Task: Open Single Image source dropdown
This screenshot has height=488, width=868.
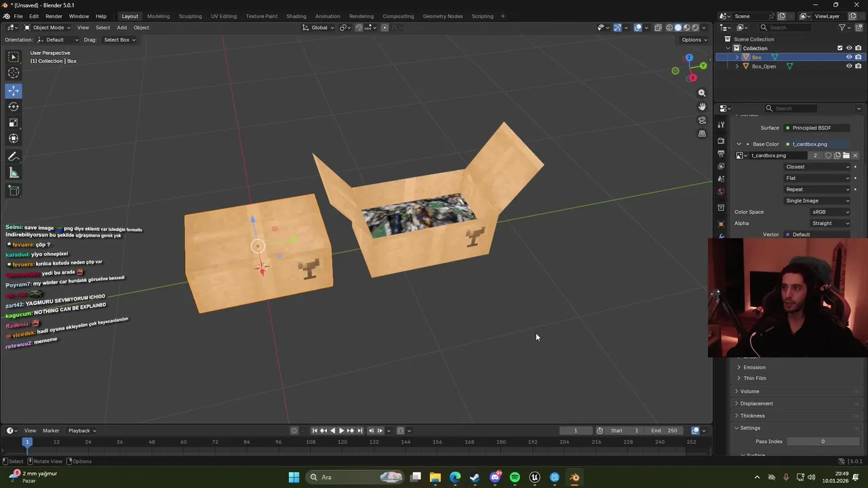Action: (817, 201)
